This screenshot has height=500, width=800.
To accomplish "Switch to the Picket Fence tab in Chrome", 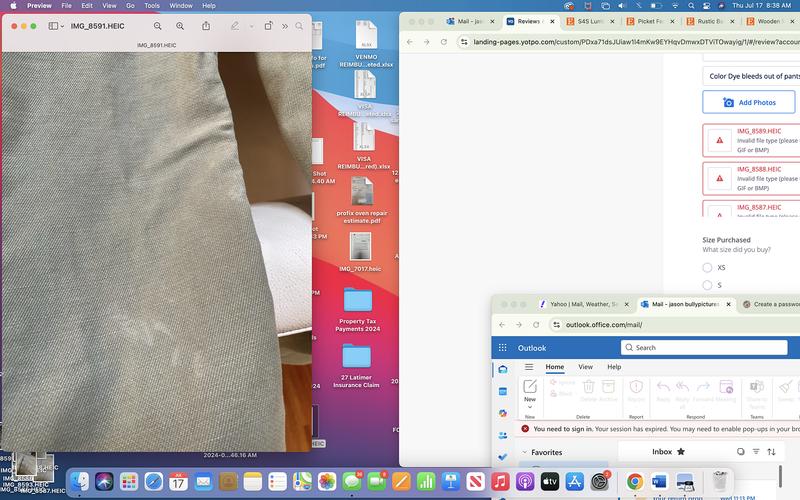I will click(650, 21).
